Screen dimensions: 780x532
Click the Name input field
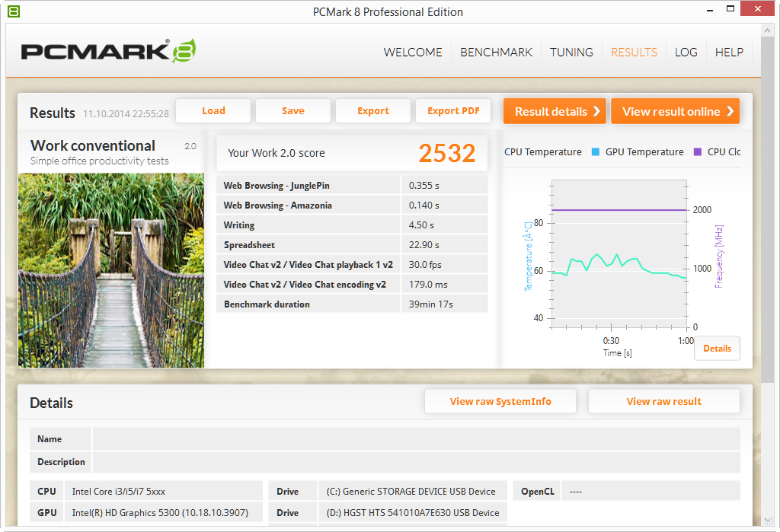pyautogui.click(x=417, y=439)
